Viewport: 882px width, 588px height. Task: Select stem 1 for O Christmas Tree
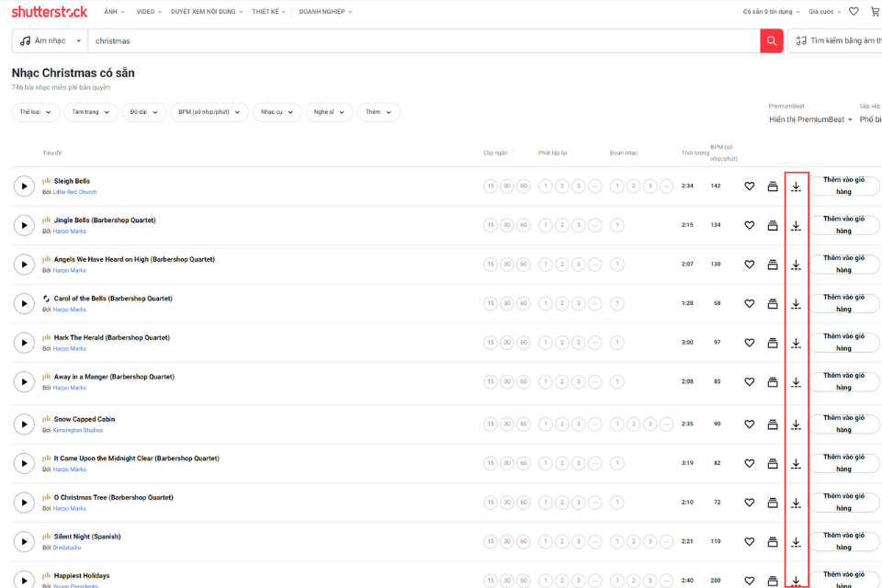point(617,503)
